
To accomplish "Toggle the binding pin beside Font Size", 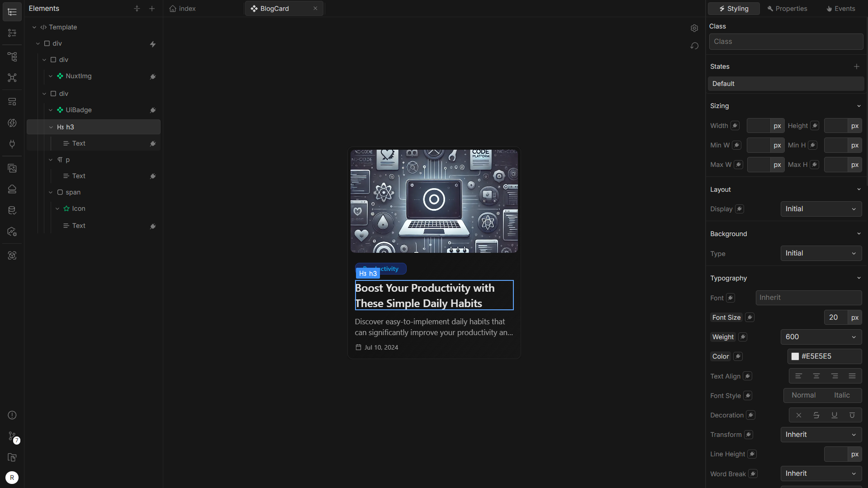I will (749, 317).
